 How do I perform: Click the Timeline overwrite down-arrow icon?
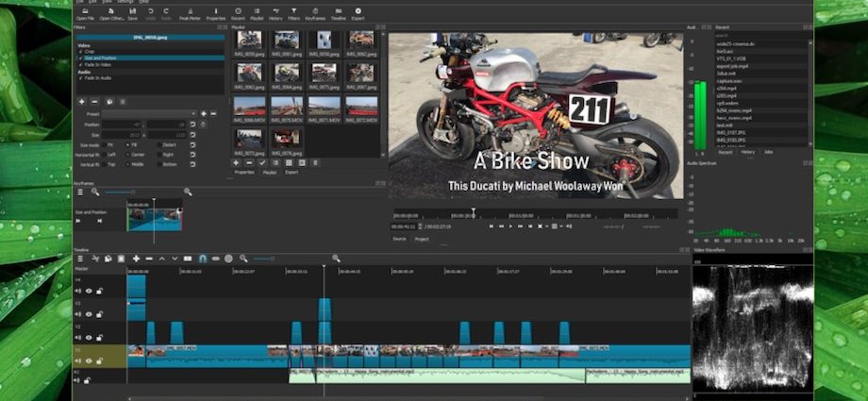pos(175,259)
